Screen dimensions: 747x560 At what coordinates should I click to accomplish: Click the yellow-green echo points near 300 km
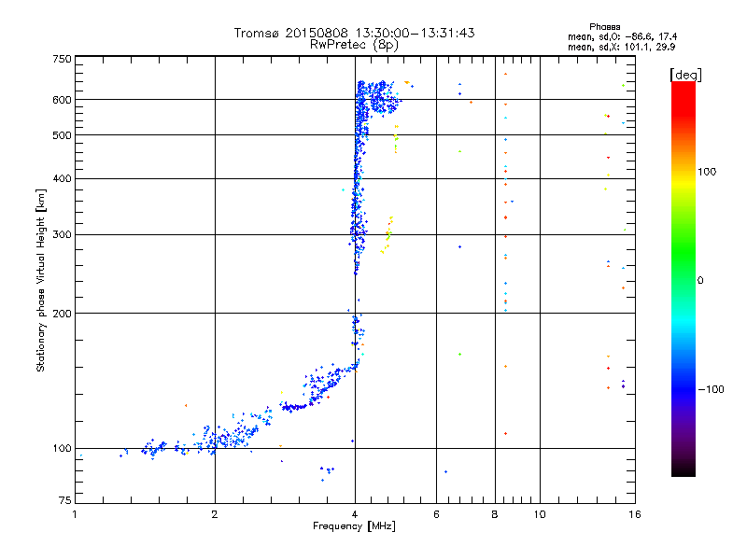click(387, 235)
